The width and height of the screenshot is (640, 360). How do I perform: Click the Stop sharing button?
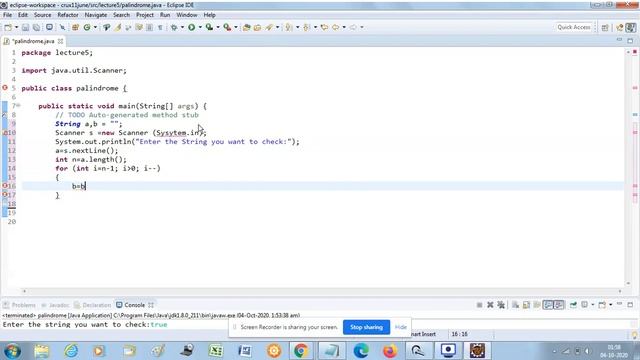(x=366, y=327)
